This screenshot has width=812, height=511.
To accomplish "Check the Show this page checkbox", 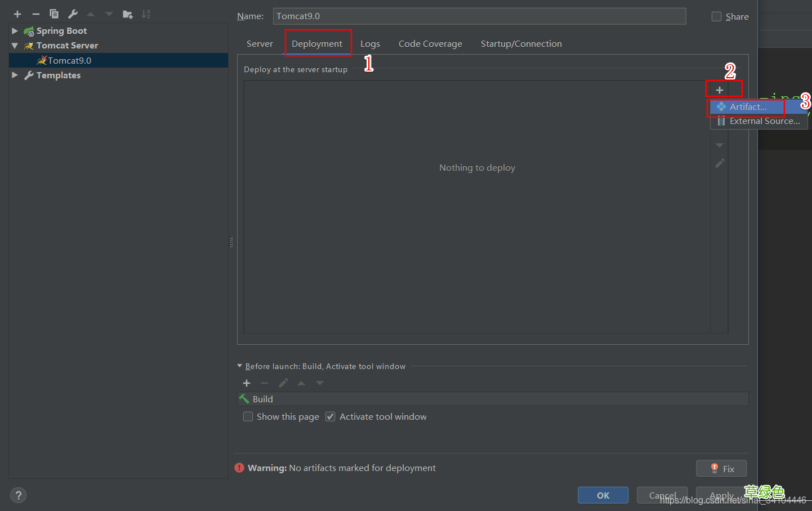I will click(x=248, y=416).
